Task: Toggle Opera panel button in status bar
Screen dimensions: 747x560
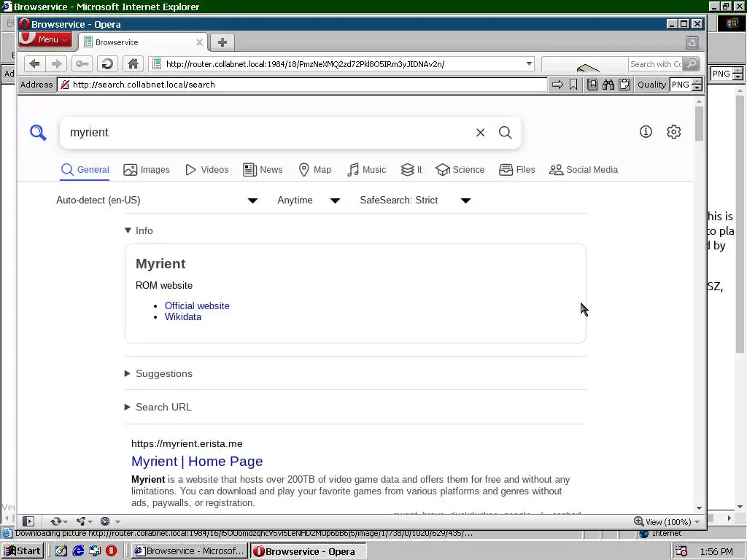Action: (x=28, y=521)
